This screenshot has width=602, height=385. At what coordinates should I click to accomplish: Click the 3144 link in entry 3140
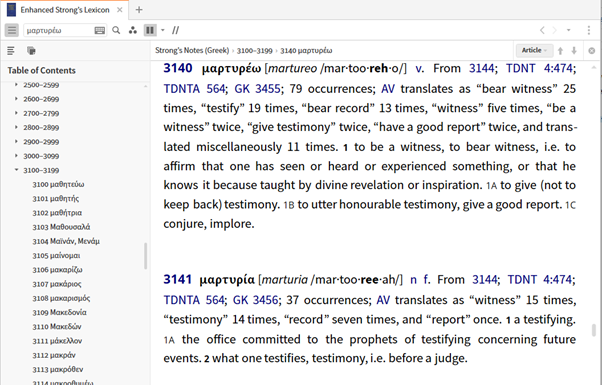481,68
